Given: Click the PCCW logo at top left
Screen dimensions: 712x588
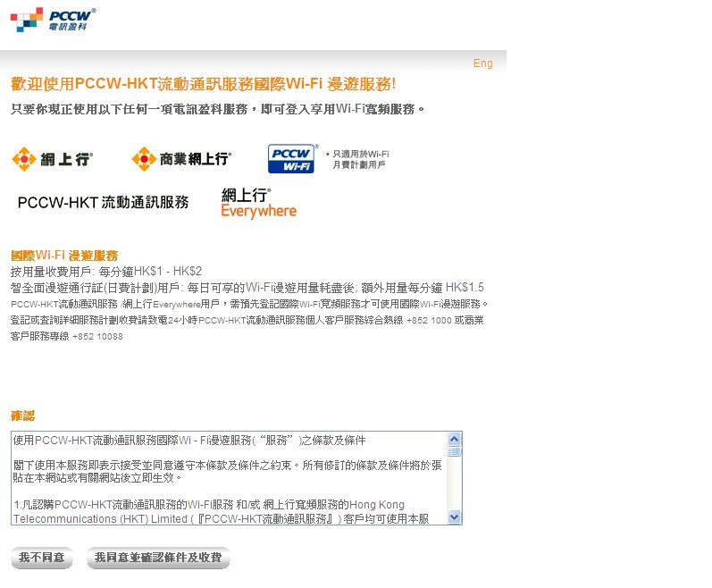Looking at the screenshot, I should 53,19.
